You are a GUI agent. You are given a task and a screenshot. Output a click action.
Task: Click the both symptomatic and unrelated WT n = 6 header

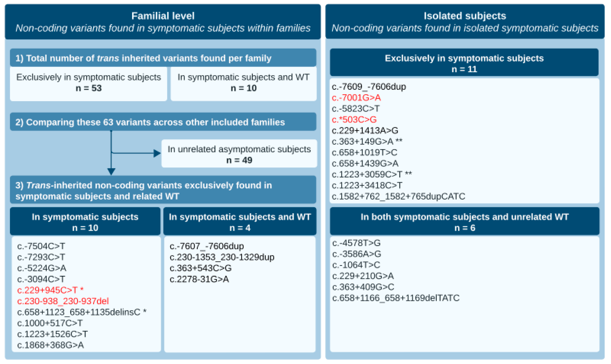tap(464, 222)
